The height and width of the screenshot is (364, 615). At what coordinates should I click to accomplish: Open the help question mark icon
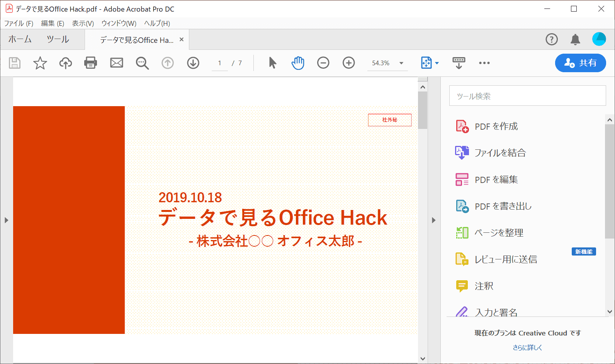point(552,39)
